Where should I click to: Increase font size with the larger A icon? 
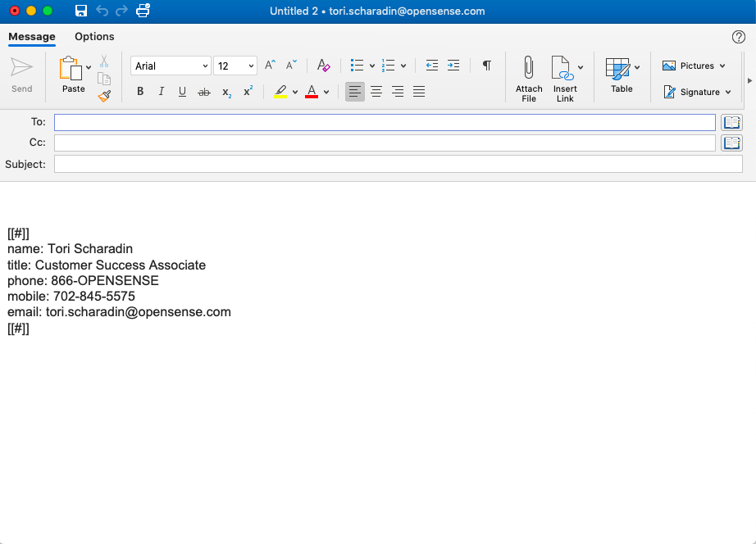tap(270, 65)
